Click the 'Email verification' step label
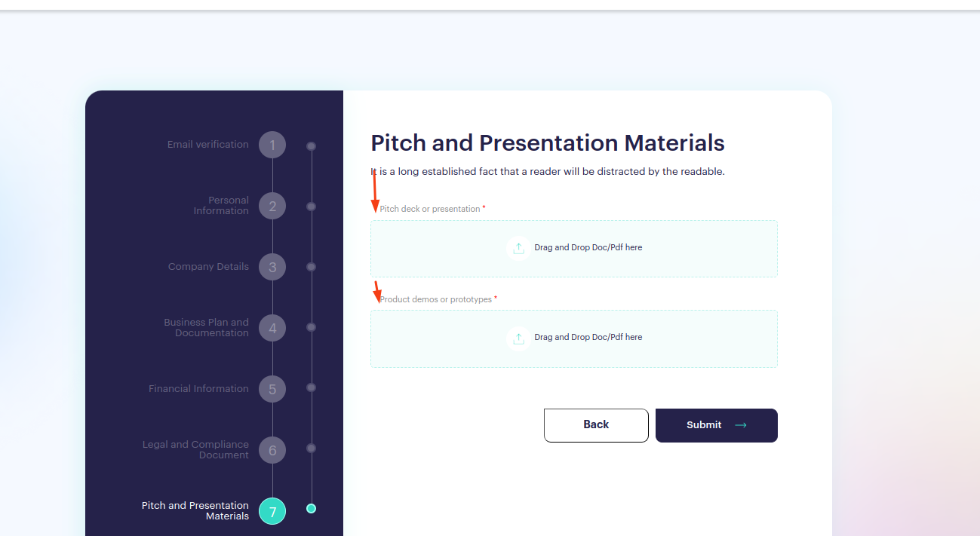This screenshot has height=536, width=980. pyautogui.click(x=208, y=145)
